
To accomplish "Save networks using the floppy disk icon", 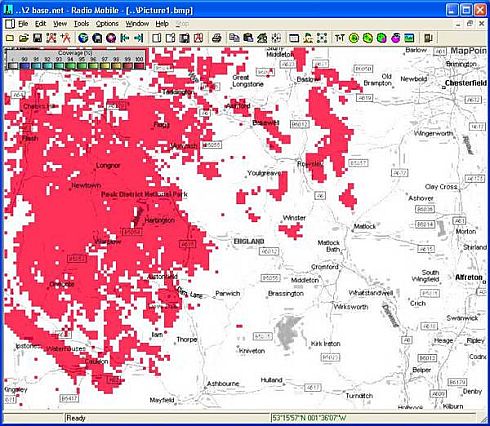I will coord(37,38).
